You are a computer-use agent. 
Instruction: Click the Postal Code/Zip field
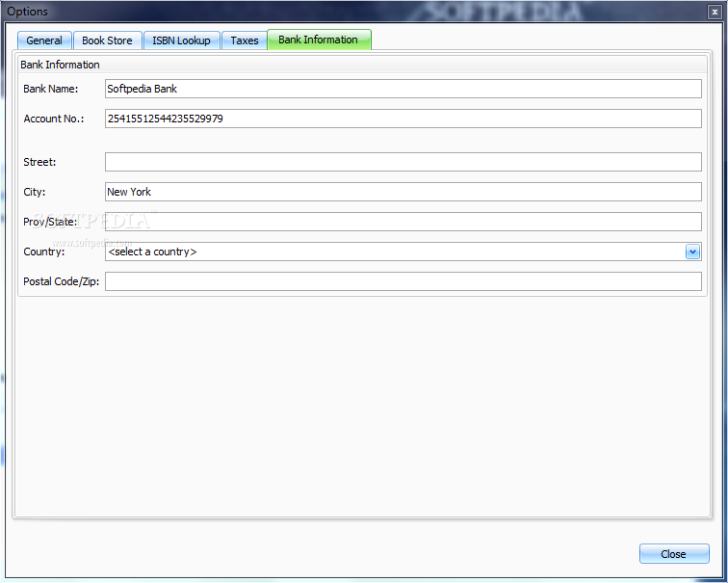pyautogui.click(x=403, y=281)
